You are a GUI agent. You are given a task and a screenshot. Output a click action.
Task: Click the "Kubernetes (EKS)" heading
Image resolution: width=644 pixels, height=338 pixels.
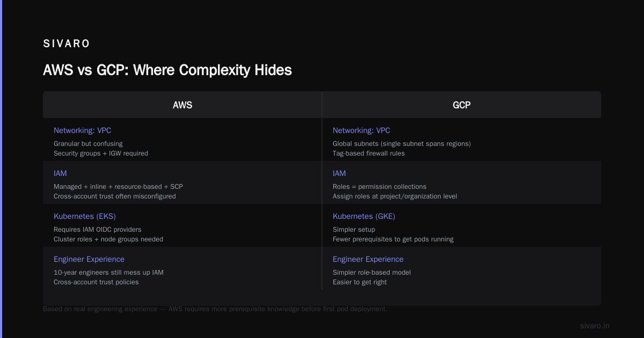tap(85, 216)
